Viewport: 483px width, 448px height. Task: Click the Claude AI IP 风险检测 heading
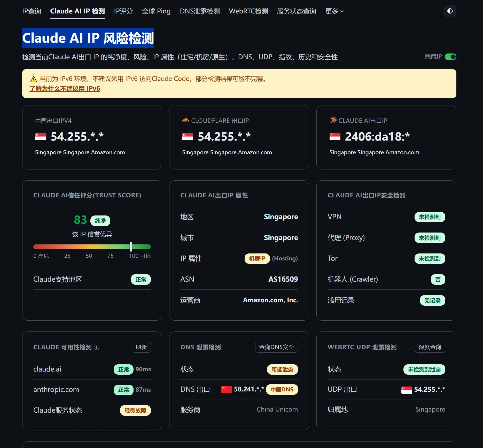click(88, 38)
